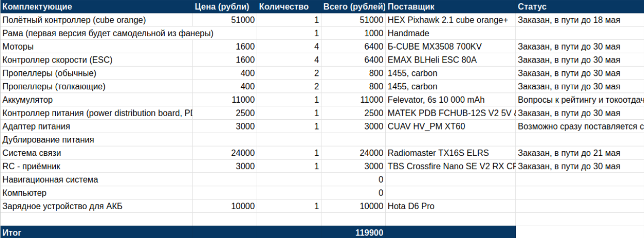Select 'Зарядное устройство для АКБ' cell
The image size is (644, 238).
[x=96, y=207]
